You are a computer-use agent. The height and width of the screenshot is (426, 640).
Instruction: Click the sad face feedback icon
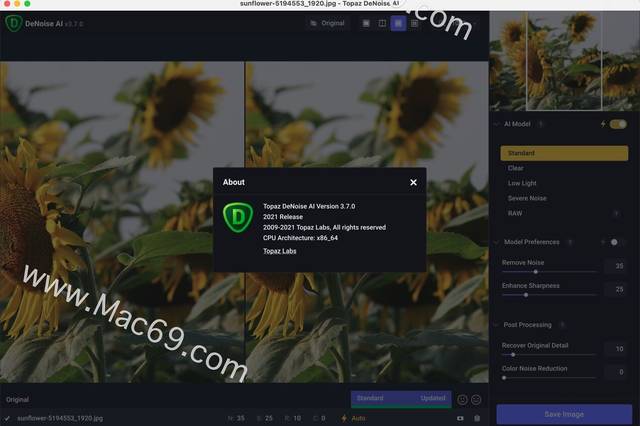click(x=462, y=399)
